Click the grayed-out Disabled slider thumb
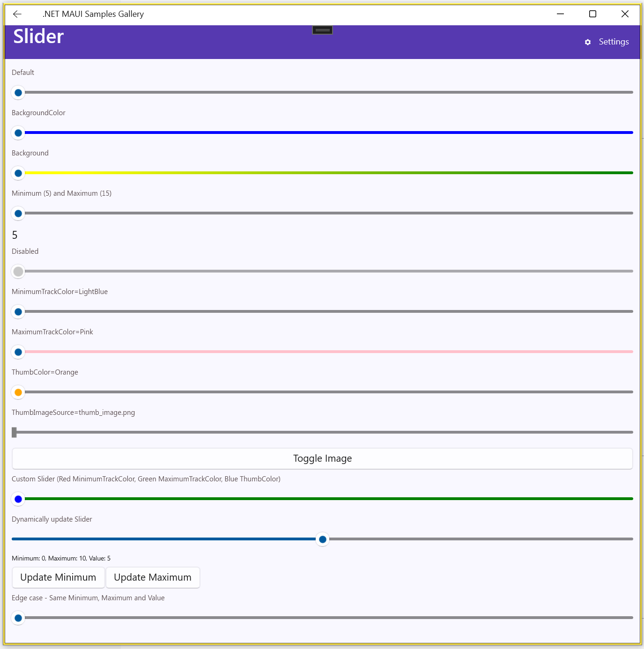This screenshot has width=644, height=649. (18, 272)
